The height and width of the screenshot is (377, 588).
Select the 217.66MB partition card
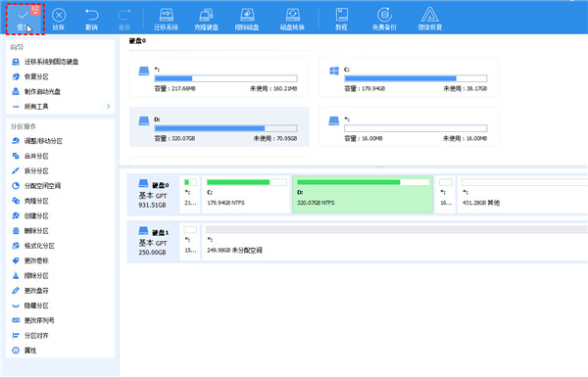point(219,77)
